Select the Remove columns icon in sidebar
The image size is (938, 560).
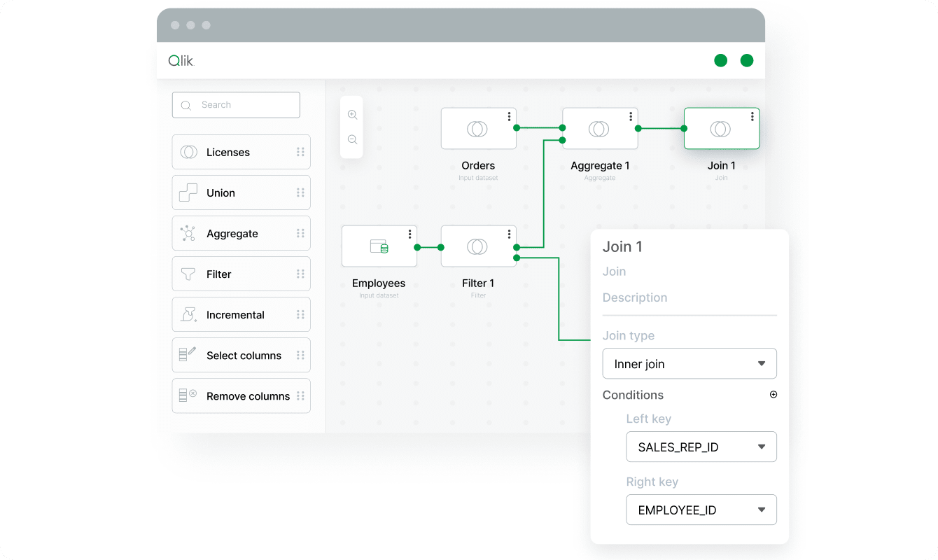(x=188, y=395)
